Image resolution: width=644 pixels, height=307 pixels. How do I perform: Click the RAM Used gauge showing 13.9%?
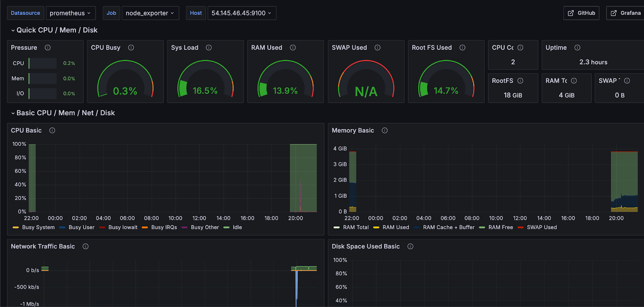(285, 79)
